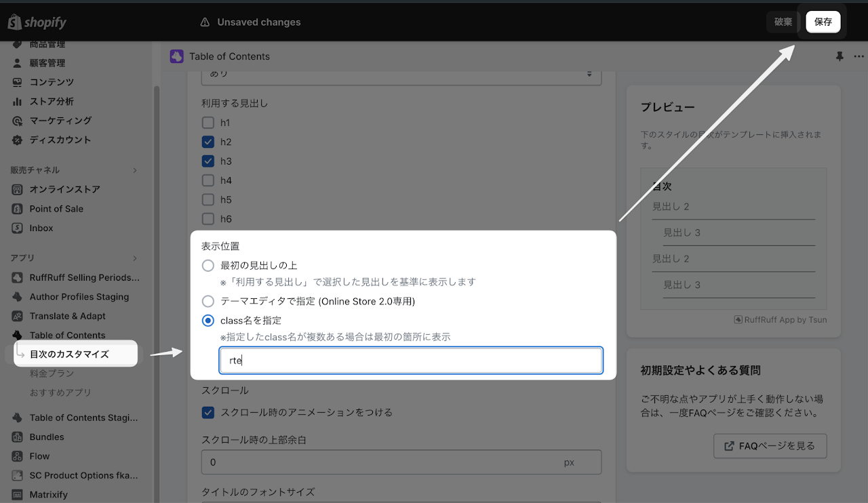
Task: Click the Inbox sidebar icon
Action: coord(18,228)
